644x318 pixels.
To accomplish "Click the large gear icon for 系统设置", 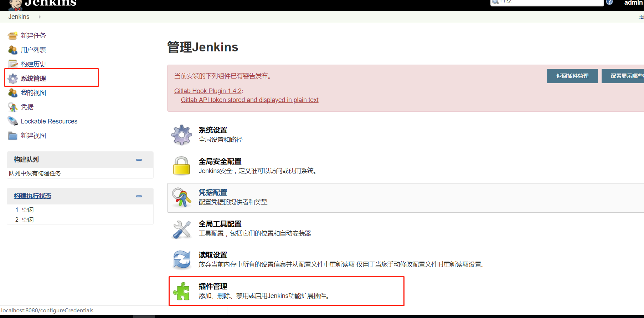I will point(182,135).
